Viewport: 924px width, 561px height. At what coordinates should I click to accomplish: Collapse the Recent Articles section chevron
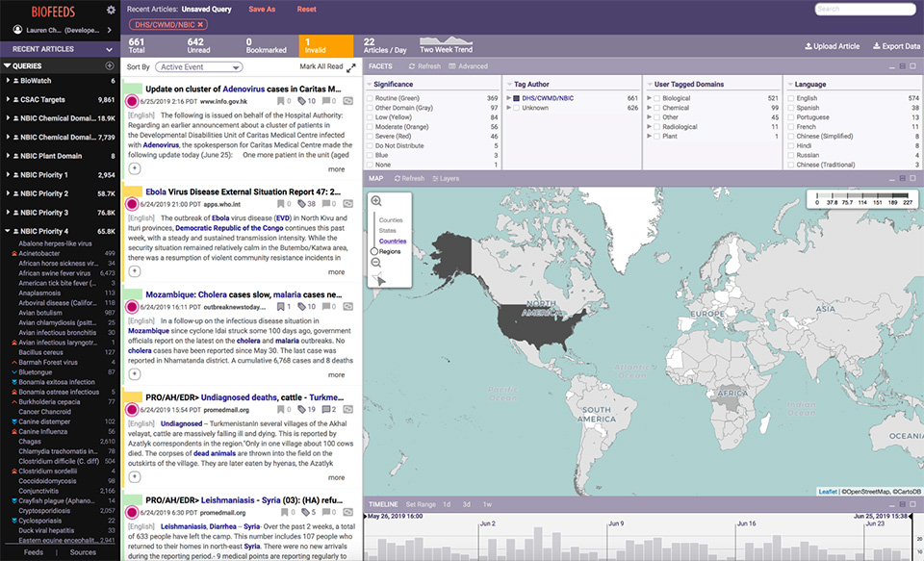[109, 49]
